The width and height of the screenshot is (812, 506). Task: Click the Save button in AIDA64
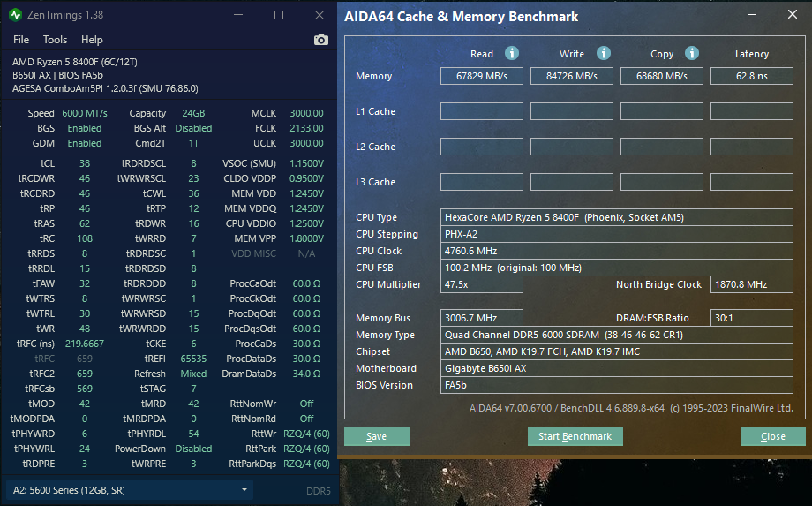(377, 436)
